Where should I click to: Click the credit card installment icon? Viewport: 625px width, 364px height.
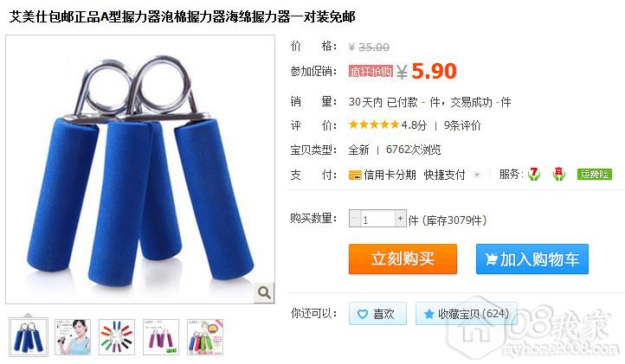click(x=355, y=175)
